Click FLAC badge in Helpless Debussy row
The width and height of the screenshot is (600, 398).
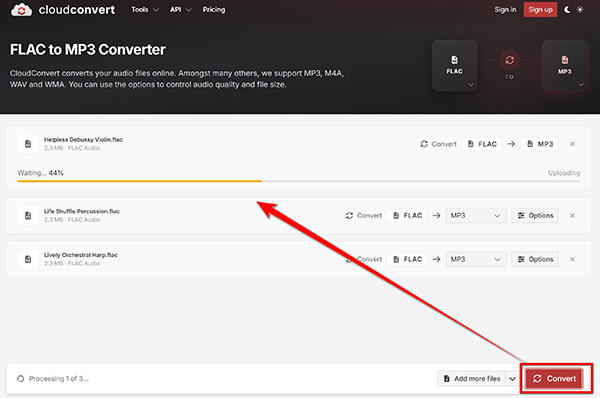click(x=482, y=144)
